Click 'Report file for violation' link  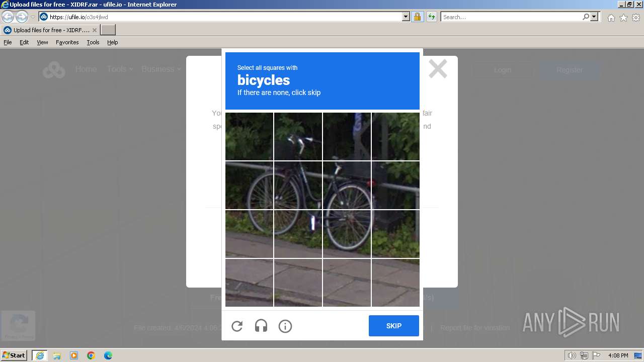pos(475,328)
